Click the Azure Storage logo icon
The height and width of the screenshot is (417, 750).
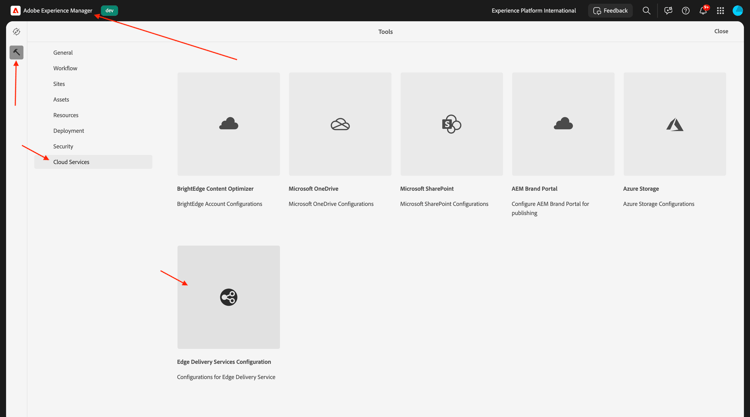tap(674, 124)
